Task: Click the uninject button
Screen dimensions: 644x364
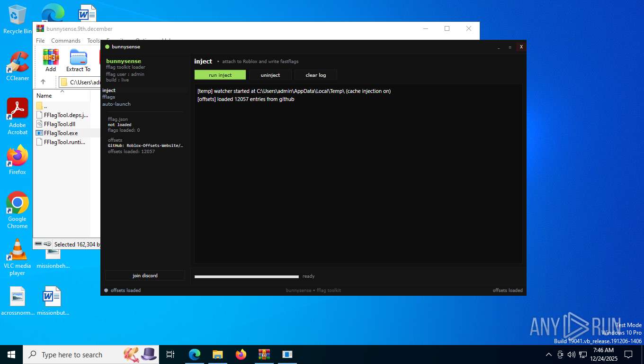Action: pyautogui.click(x=270, y=75)
